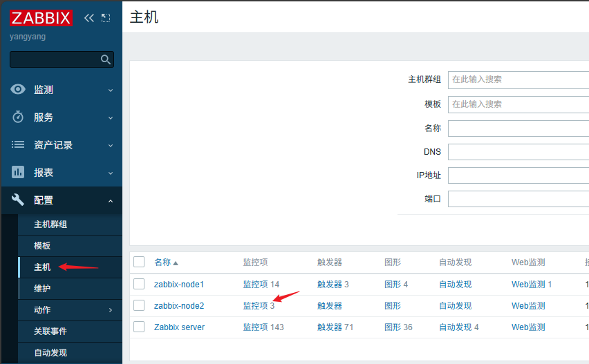Select 维护 in 配置 submenu

point(42,289)
